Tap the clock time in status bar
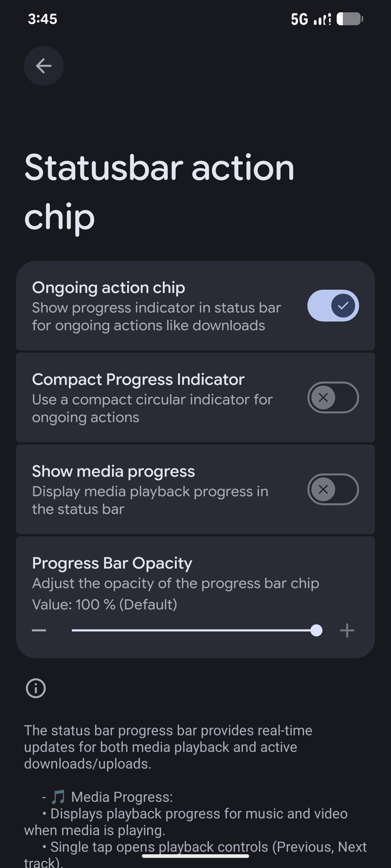The width and height of the screenshot is (391, 868). tap(43, 19)
